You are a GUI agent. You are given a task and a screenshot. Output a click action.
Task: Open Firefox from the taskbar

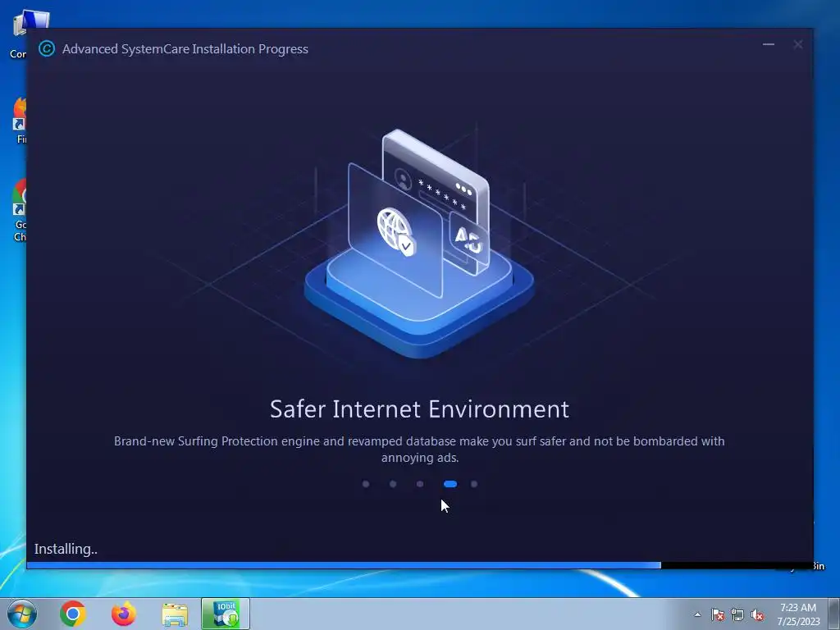(x=124, y=614)
